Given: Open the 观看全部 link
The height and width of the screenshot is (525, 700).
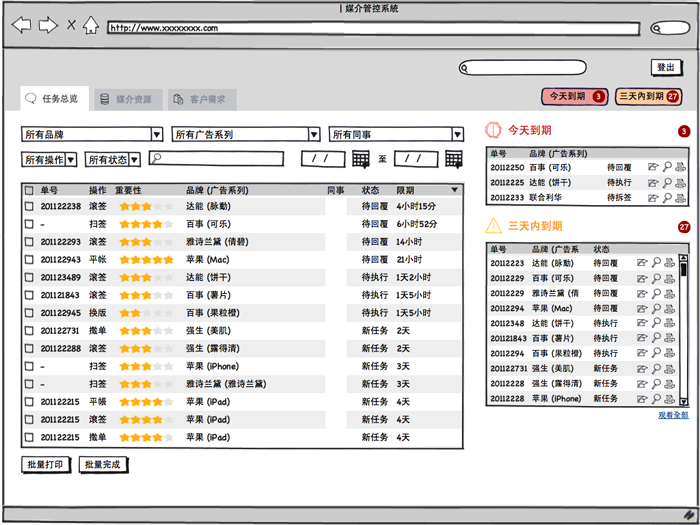Looking at the screenshot, I should coord(673,416).
